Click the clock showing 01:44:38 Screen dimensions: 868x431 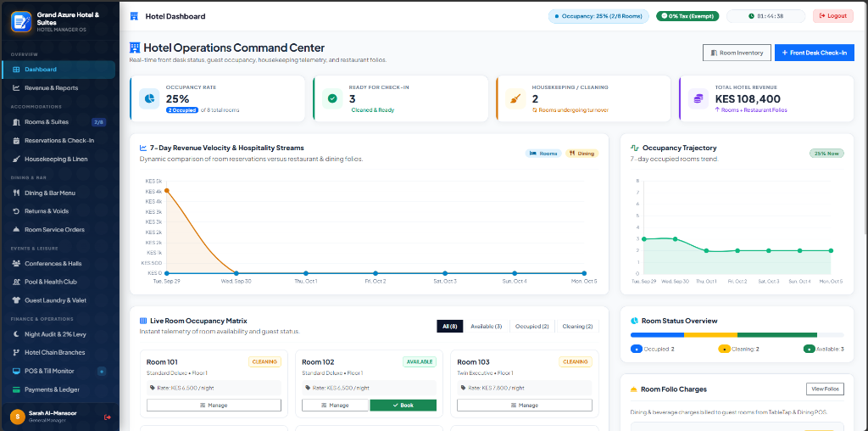(765, 16)
